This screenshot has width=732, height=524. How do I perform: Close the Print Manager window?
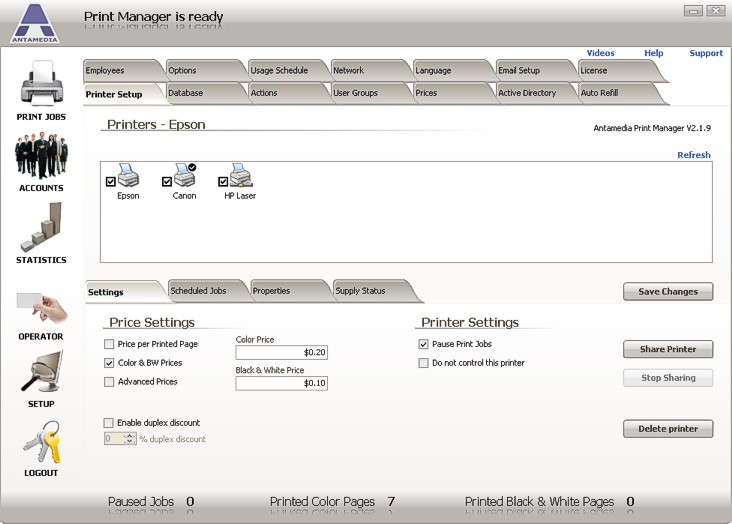click(716, 10)
